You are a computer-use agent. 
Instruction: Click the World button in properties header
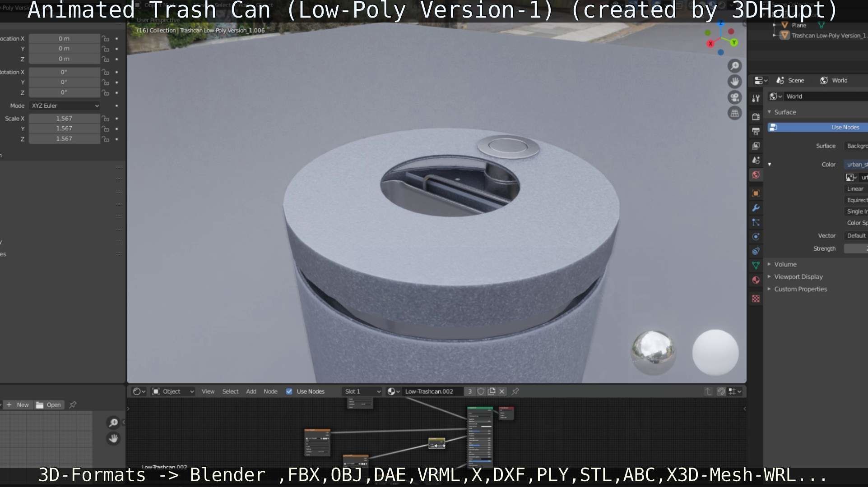click(x=834, y=80)
